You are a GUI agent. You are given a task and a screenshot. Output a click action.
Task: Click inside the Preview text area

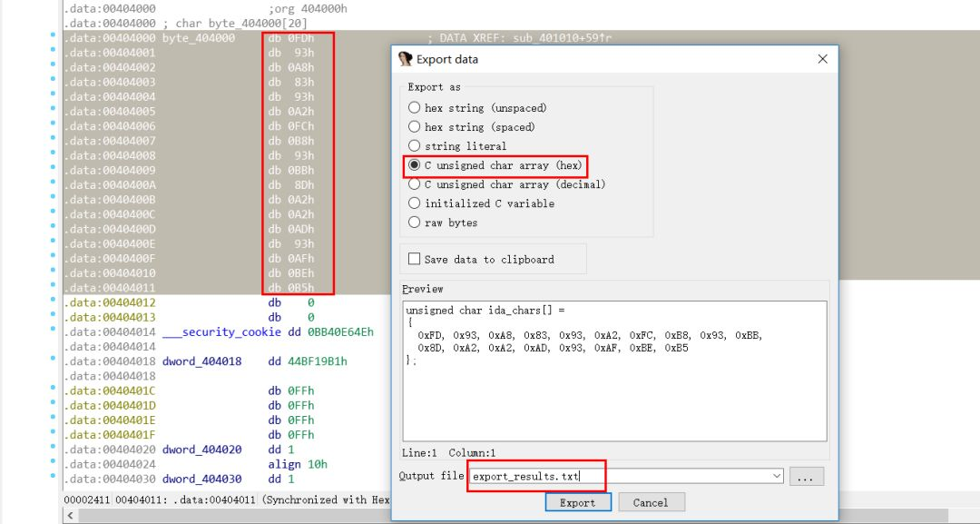tap(614, 371)
